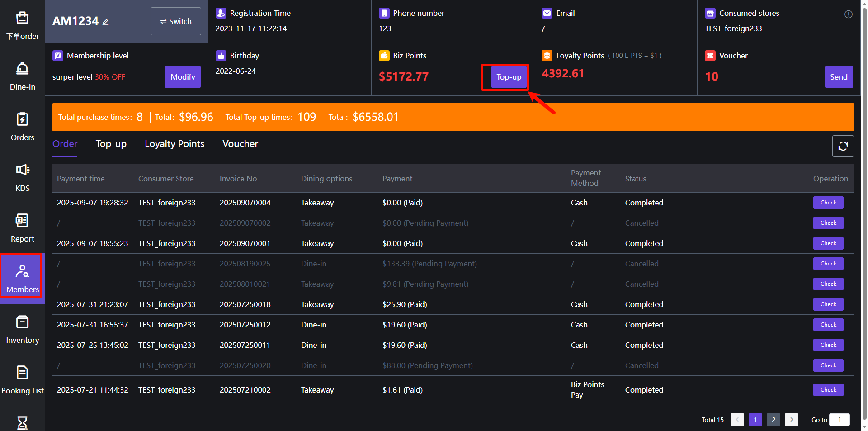
Task: Open the Dine-in section in sidebar
Action: (22, 76)
